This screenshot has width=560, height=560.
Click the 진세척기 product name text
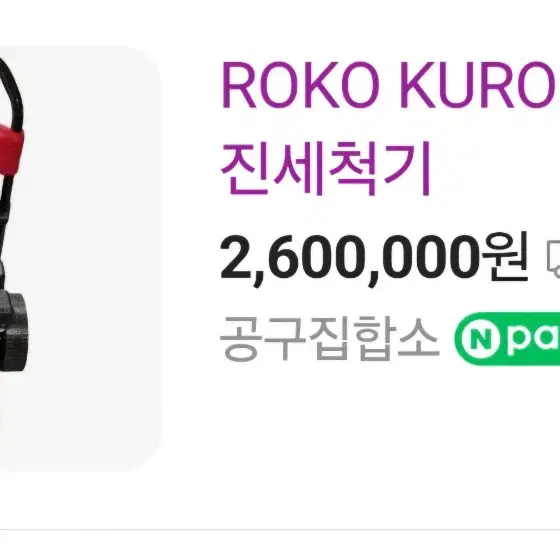(x=326, y=168)
